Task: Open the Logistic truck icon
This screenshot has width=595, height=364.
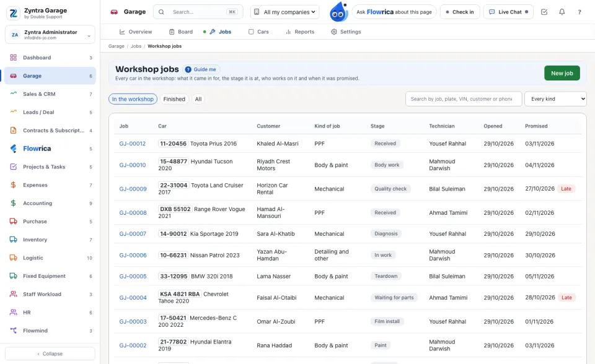Action: tap(13, 258)
